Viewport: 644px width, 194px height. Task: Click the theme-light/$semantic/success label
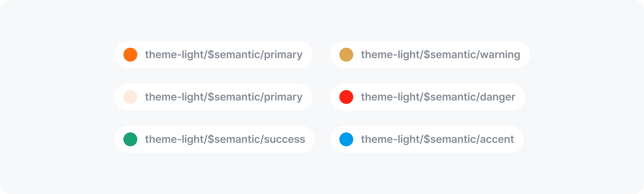pos(225,139)
